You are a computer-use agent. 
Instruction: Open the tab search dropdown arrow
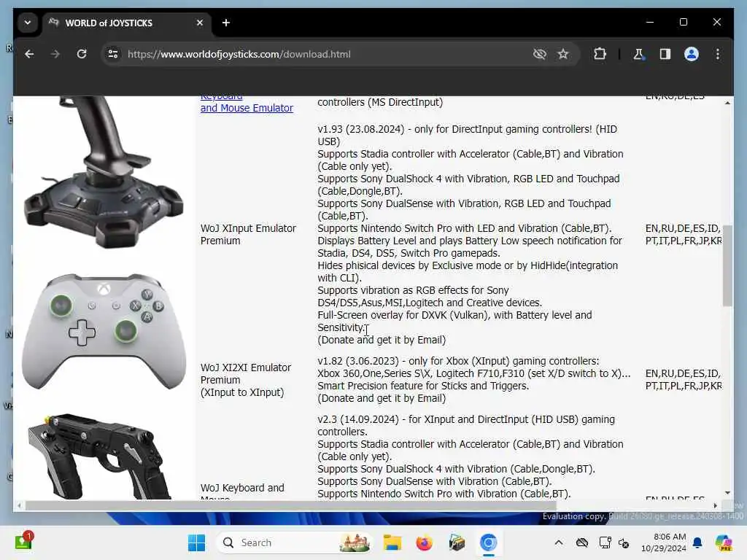click(28, 23)
